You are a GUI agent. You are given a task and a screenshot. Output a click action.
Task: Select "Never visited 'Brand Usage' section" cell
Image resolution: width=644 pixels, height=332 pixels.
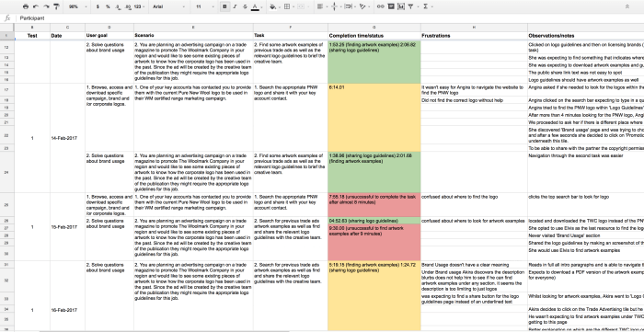click(586, 235)
